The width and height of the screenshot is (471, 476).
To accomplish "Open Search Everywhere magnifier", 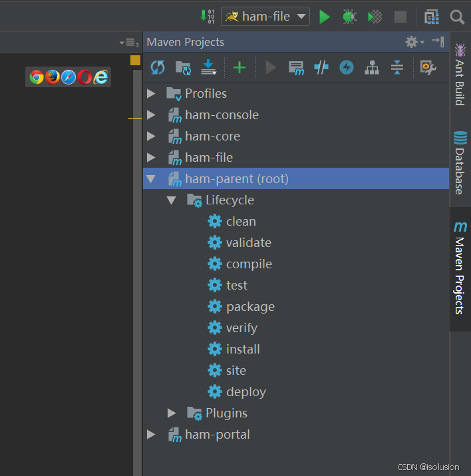I will click(457, 17).
